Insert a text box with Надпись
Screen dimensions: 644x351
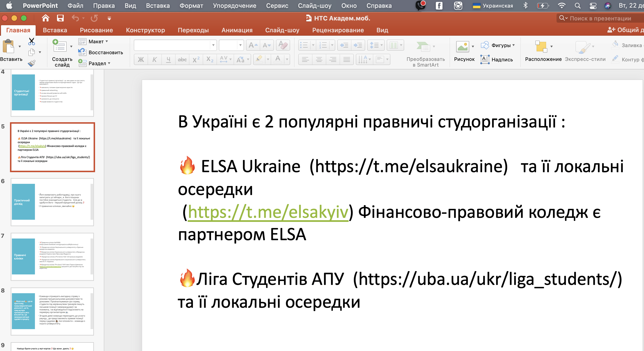[496, 59]
